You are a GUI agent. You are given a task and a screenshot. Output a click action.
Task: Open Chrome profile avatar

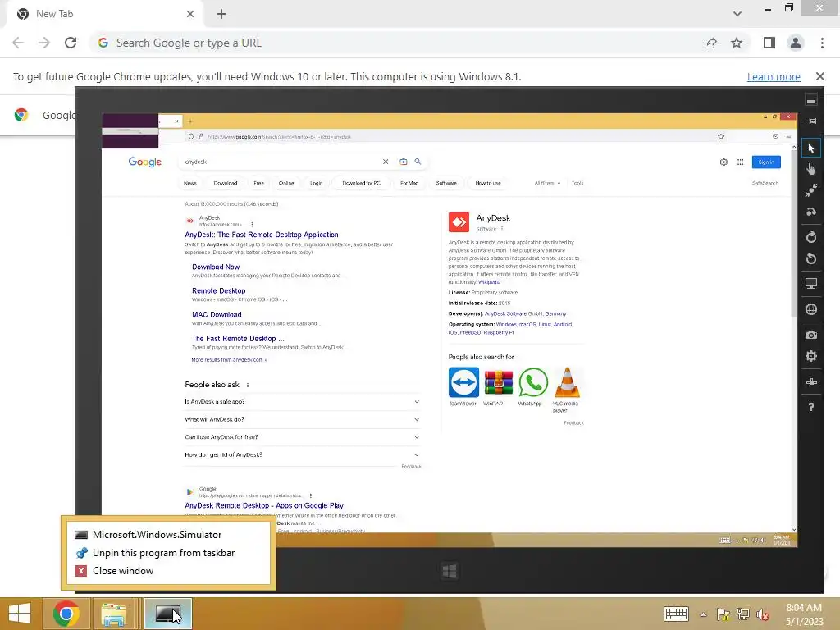(796, 43)
